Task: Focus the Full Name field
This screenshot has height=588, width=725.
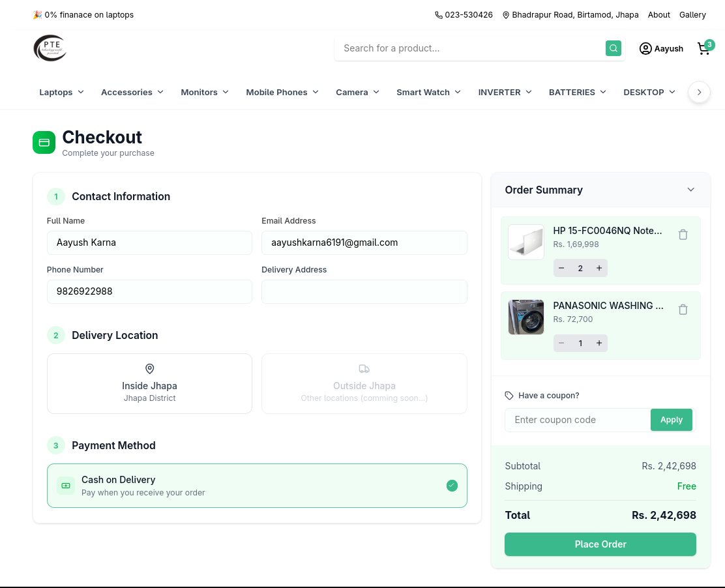Action: [x=149, y=243]
